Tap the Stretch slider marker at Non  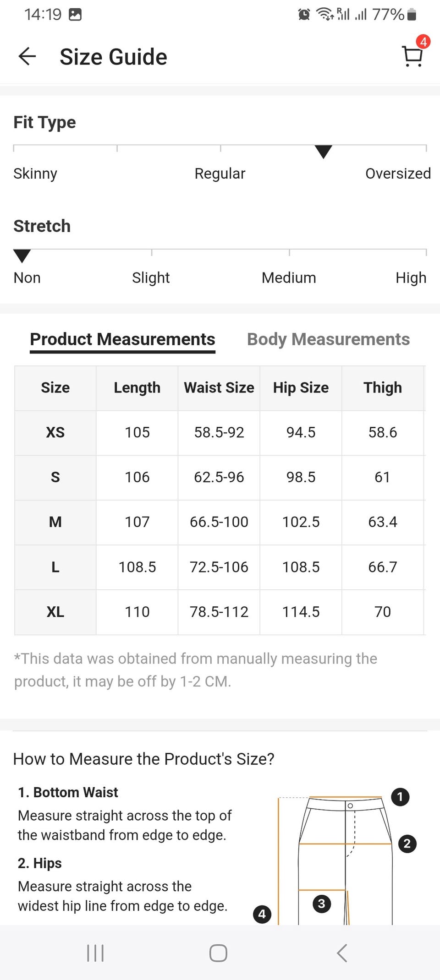click(x=22, y=256)
